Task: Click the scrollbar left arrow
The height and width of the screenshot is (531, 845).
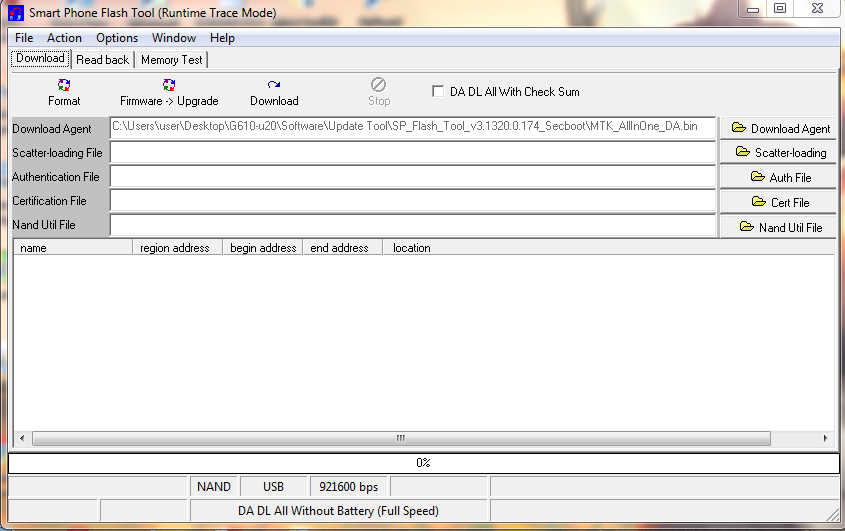Action: (22, 438)
